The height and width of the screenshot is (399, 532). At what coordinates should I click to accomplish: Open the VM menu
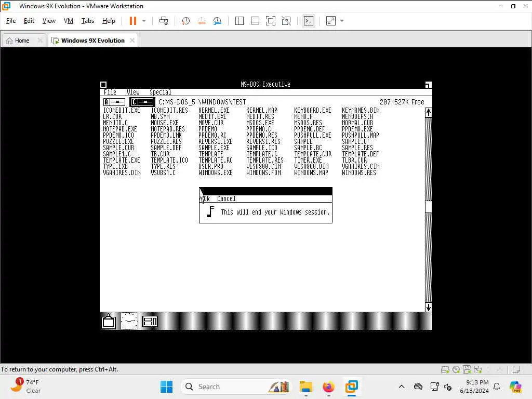(69, 21)
